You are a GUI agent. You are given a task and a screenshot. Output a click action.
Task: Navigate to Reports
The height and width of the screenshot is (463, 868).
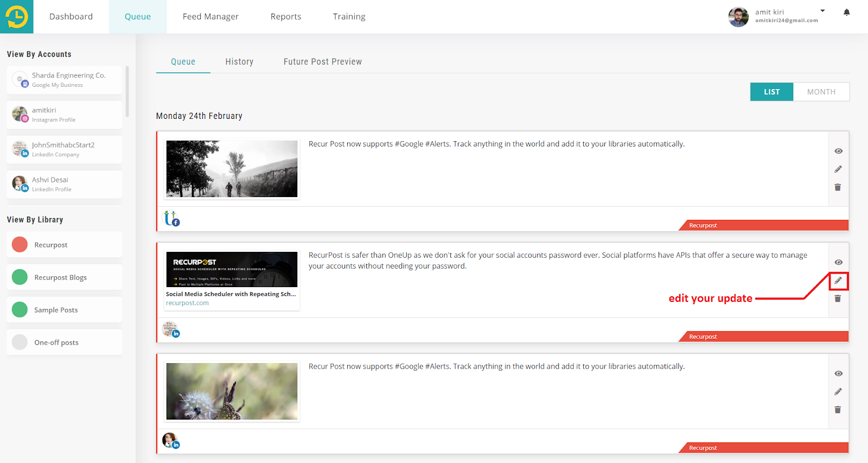(286, 17)
